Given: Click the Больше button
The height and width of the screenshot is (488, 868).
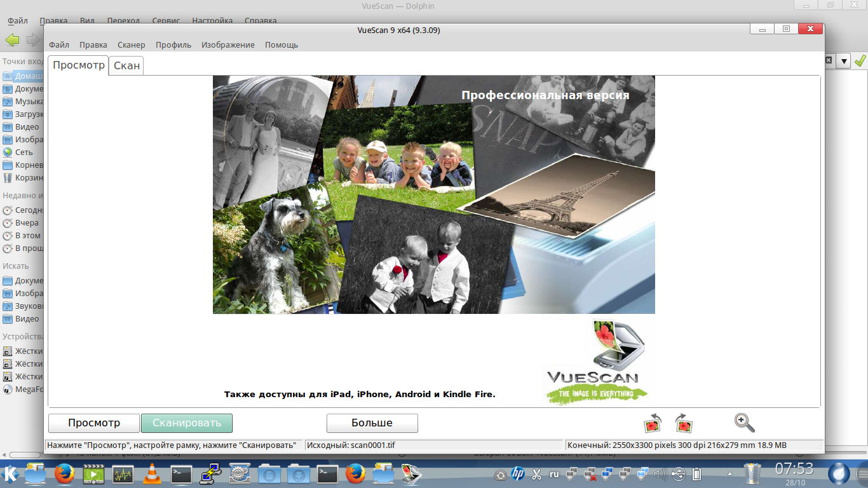Looking at the screenshot, I should pyautogui.click(x=372, y=423).
